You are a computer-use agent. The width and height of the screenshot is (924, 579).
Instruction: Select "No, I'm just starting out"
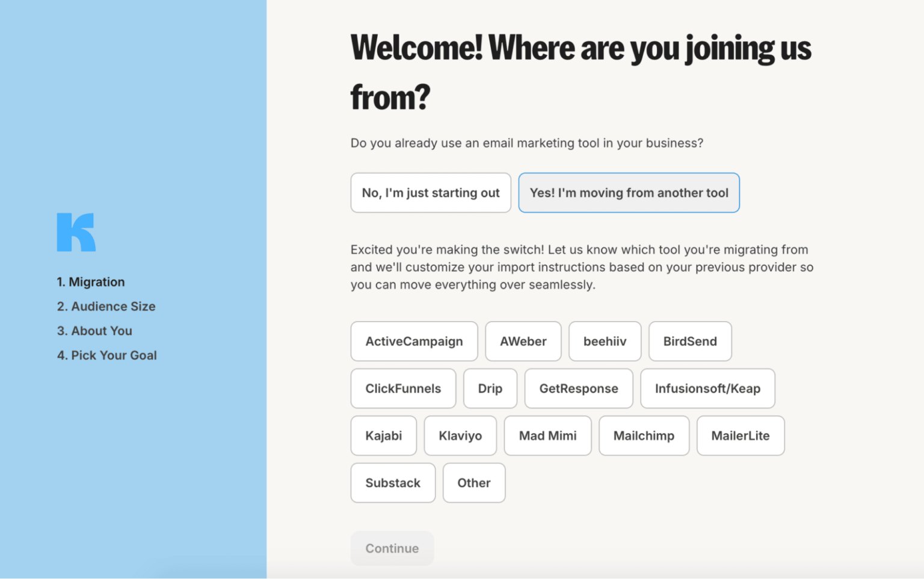430,192
